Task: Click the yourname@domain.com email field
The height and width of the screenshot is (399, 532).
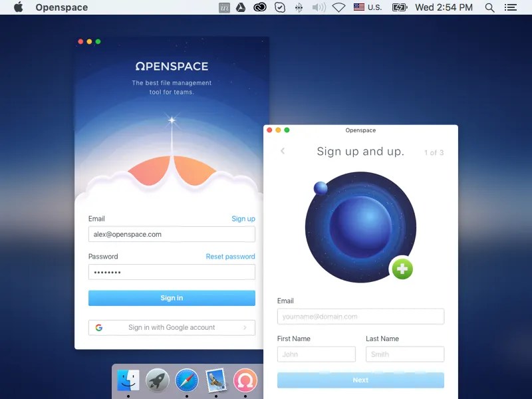Action: (360, 317)
